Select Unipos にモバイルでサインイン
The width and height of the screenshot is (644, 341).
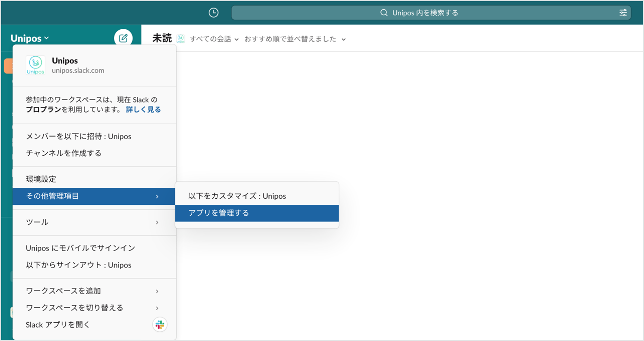click(94, 248)
